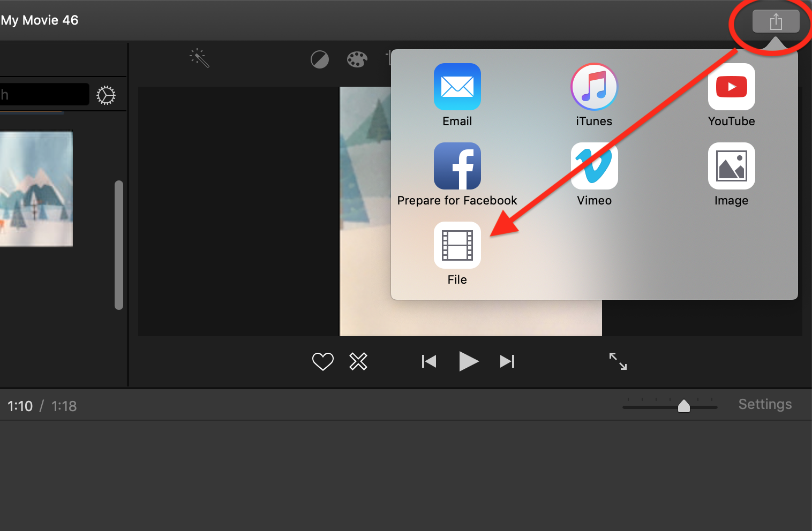Export current frame as Image
The height and width of the screenshot is (531, 812).
731,166
